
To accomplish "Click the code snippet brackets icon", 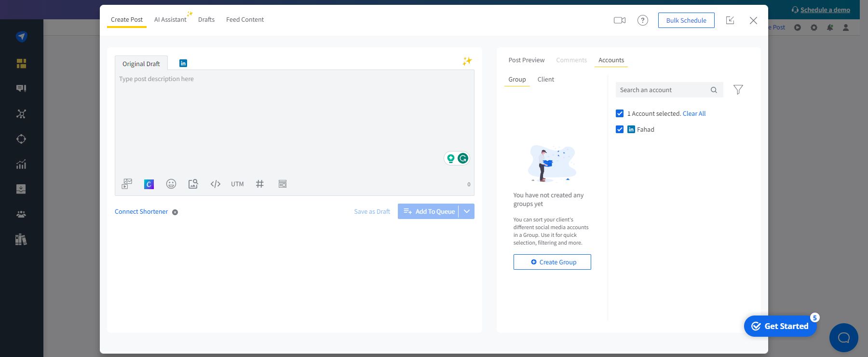I will point(216,184).
